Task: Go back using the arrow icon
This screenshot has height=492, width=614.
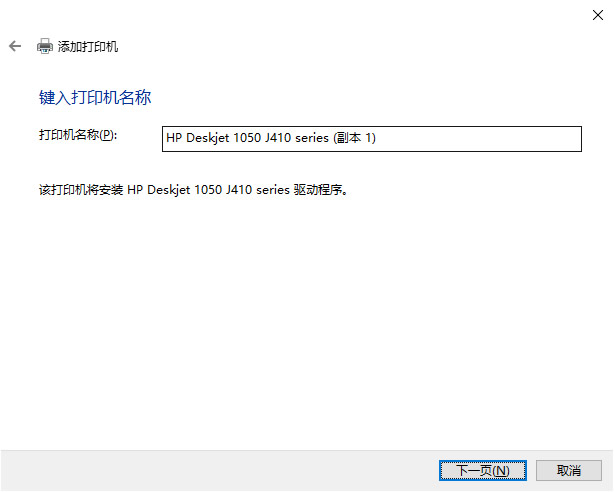Action: point(15,46)
